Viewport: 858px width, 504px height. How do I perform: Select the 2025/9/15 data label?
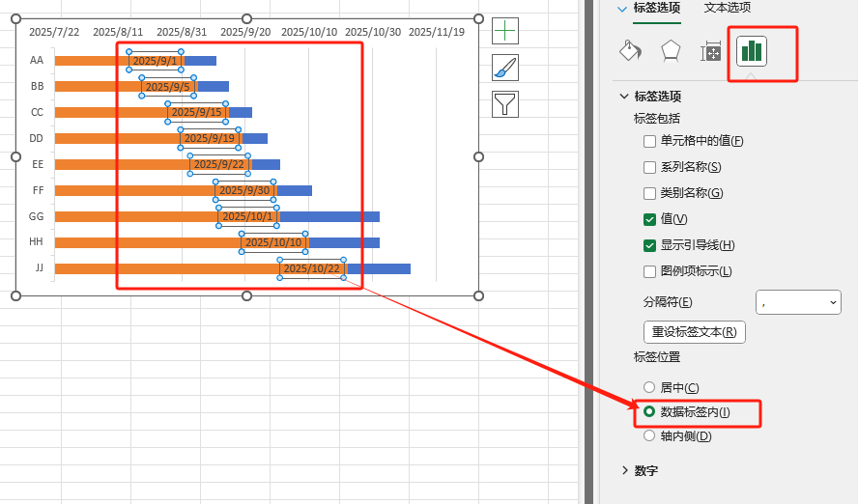(x=197, y=112)
